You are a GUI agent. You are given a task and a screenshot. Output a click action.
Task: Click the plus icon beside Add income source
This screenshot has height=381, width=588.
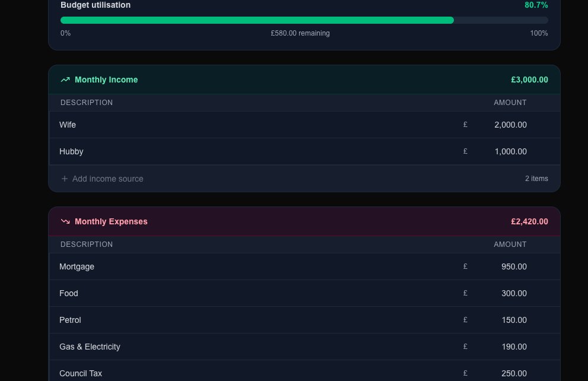65,179
